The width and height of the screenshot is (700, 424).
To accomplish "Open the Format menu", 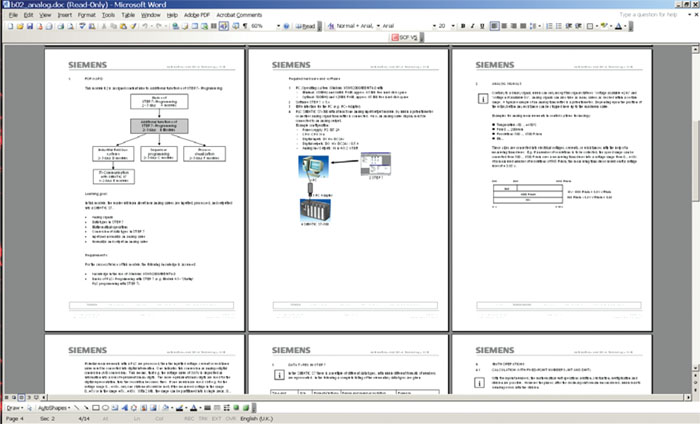I will (86, 15).
